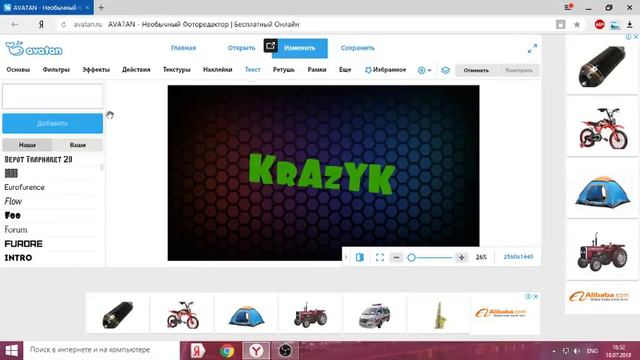
Task: Choose the Forum font
Action: tap(16, 229)
